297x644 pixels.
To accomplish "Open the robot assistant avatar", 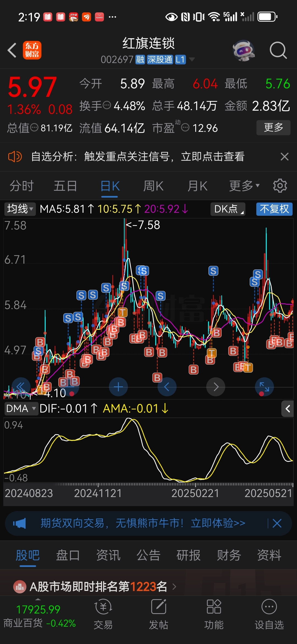I will 244,50.
